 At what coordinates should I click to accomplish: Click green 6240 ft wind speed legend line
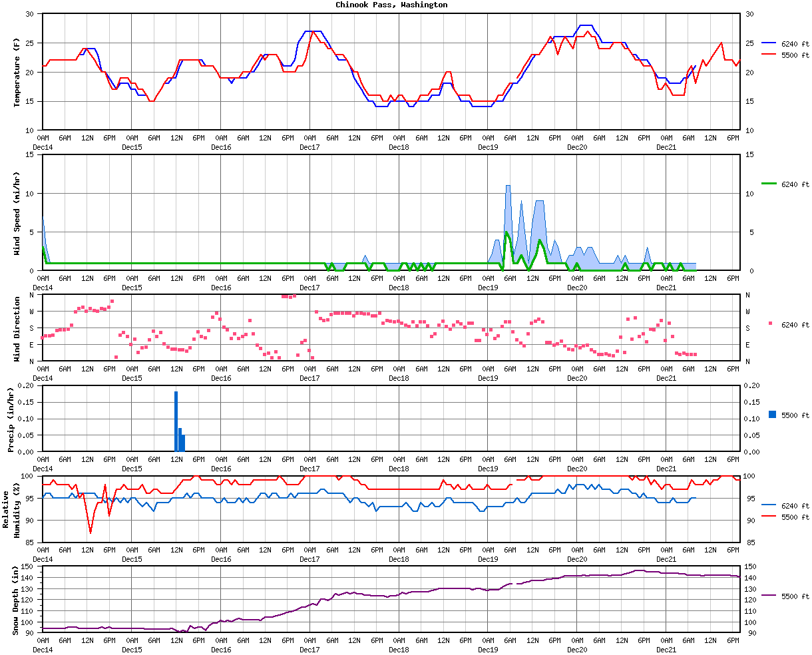pos(769,184)
